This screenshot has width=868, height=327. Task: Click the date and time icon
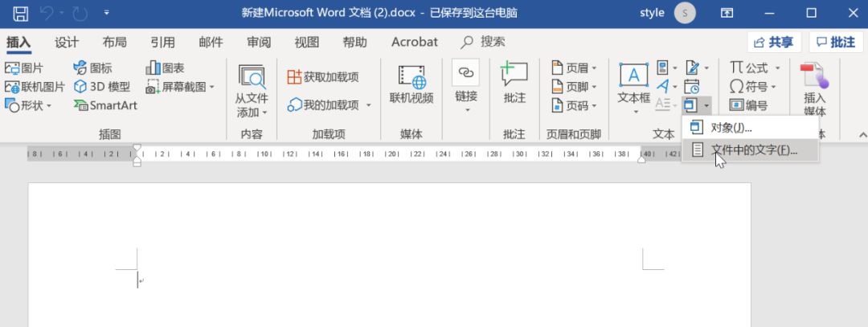point(692,87)
